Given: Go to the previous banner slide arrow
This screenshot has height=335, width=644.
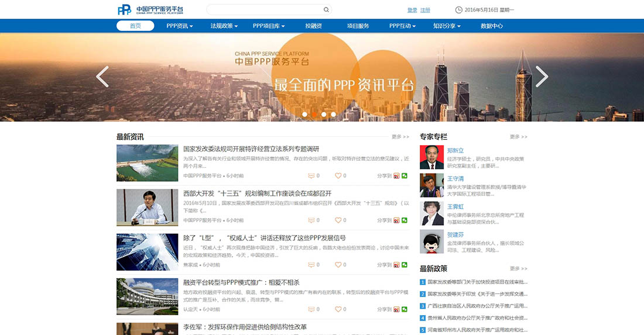Looking at the screenshot, I should tap(102, 77).
